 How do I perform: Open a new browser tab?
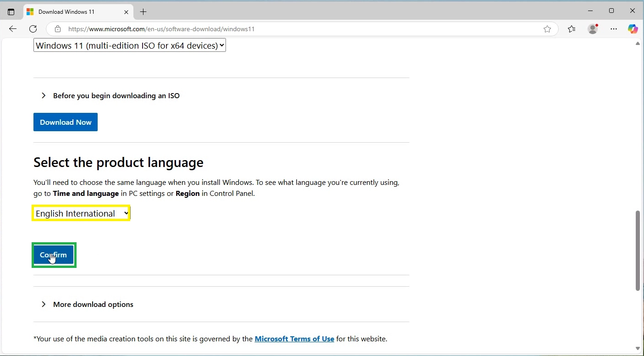(143, 12)
